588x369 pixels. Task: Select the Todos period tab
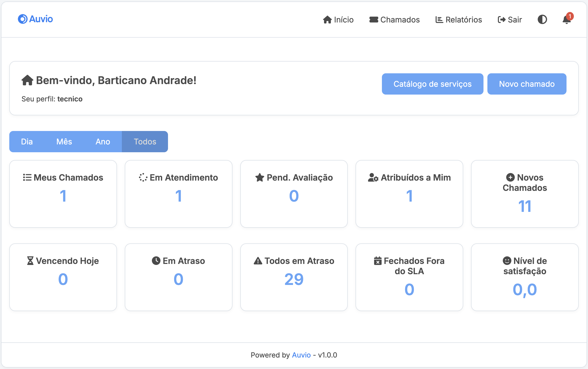(145, 141)
